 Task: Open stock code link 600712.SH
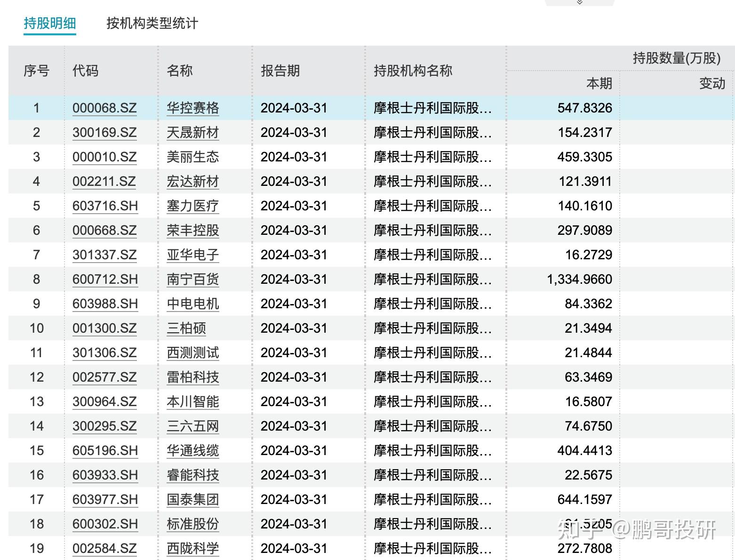pyautogui.click(x=105, y=279)
